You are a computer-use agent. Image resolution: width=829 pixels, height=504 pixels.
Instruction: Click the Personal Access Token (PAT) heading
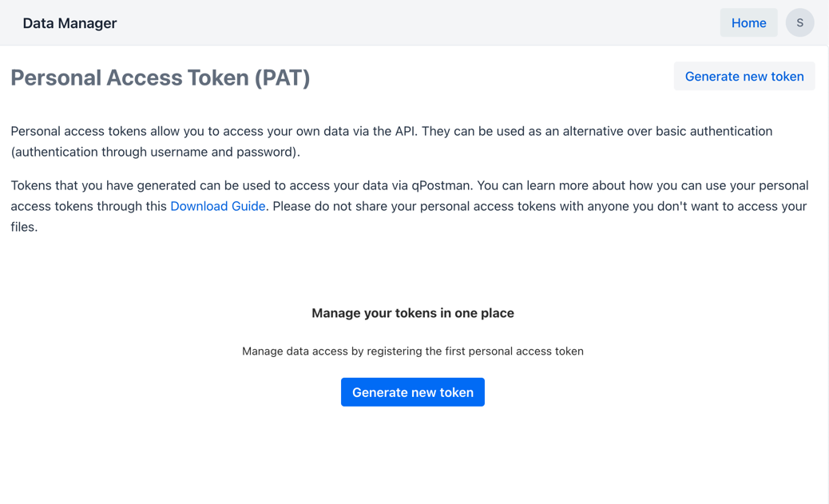(160, 77)
